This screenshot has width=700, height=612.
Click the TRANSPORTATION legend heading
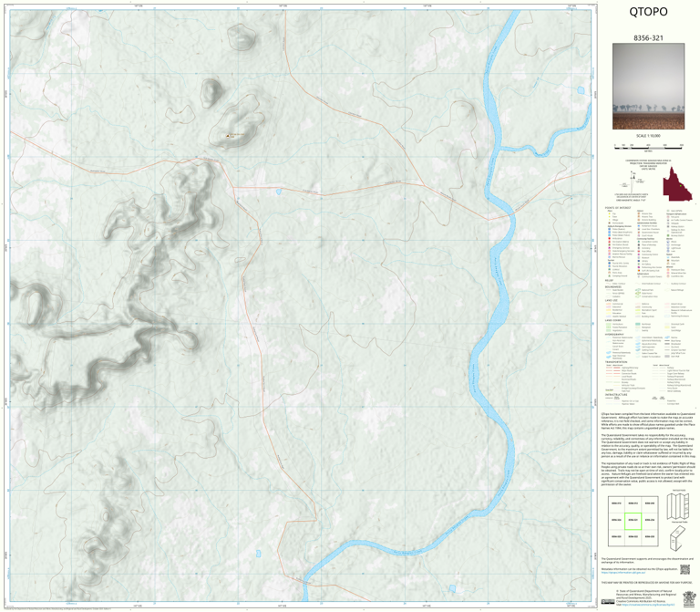point(616,362)
